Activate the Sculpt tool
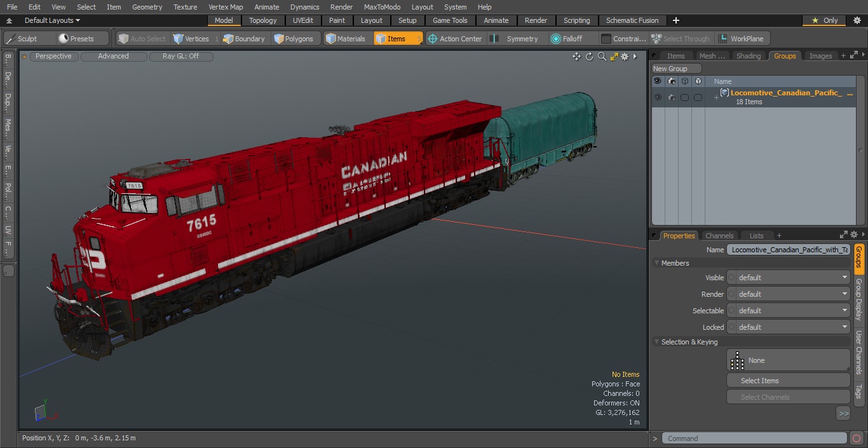 coord(22,39)
